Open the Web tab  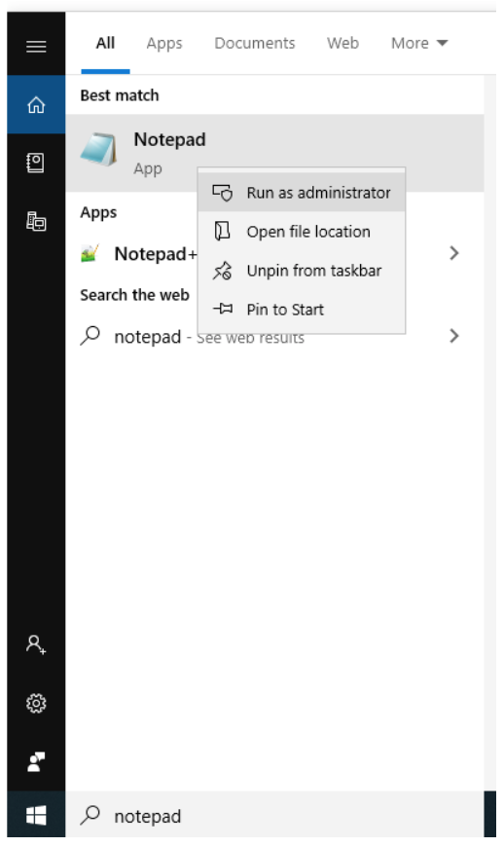coord(342,43)
